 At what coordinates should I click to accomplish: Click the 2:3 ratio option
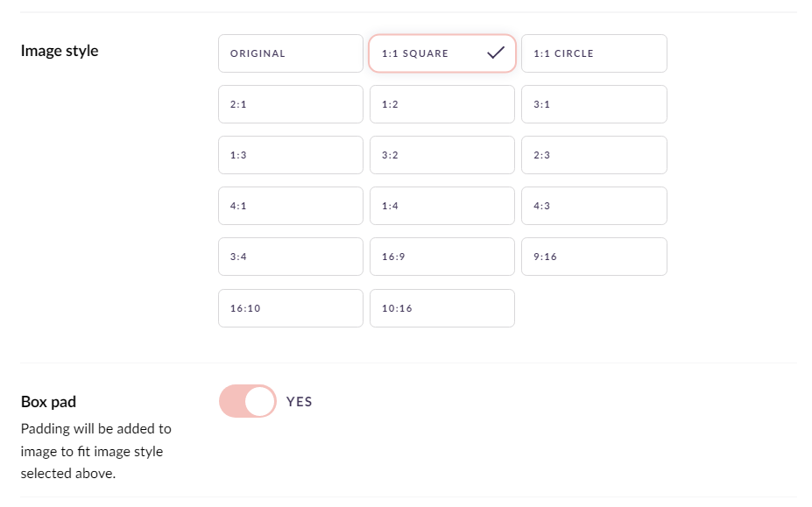pos(594,155)
